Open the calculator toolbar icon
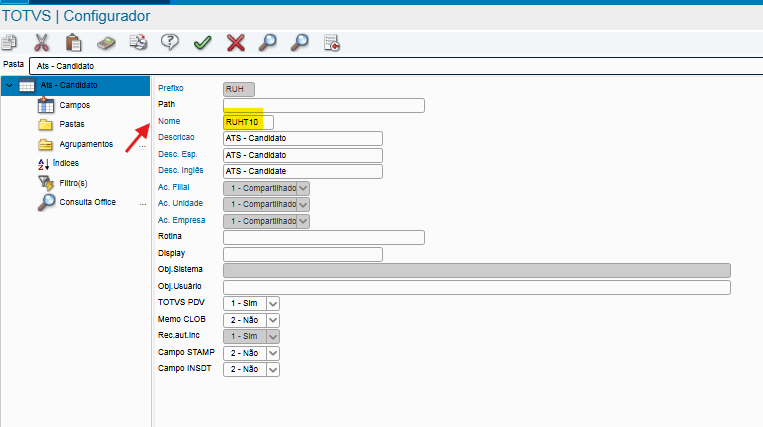Image resolution: width=763 pixels, height=427 pixels. (x=106, y=43)
